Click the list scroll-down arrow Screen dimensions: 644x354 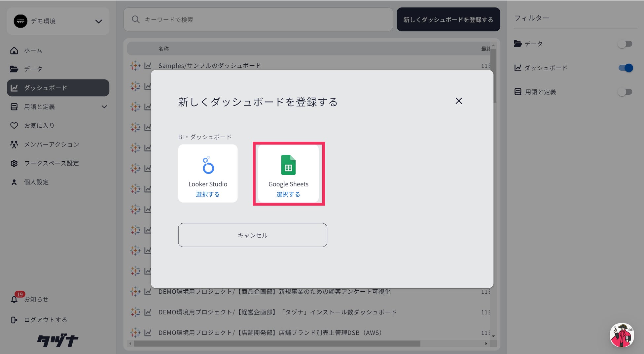click(493, 336)
